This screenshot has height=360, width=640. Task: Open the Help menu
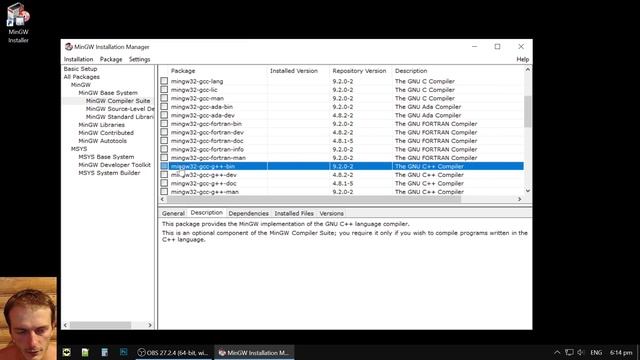point(522,59)
